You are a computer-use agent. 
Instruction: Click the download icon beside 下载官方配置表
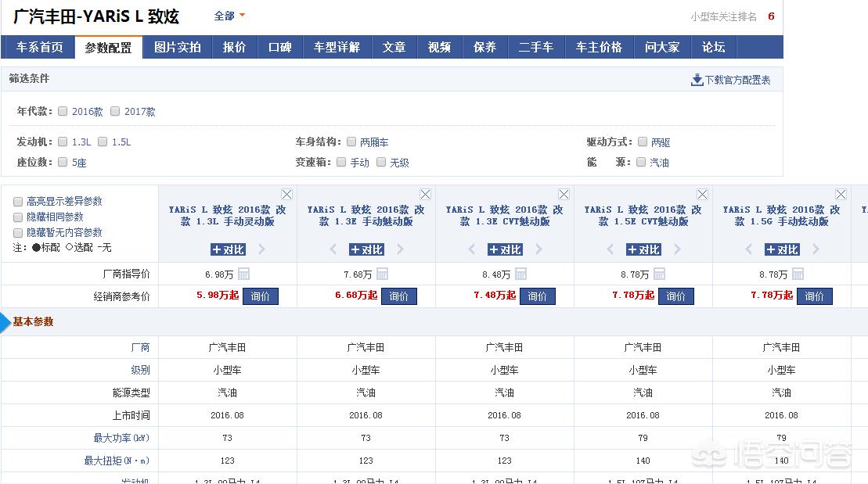[x=697, y=79]
